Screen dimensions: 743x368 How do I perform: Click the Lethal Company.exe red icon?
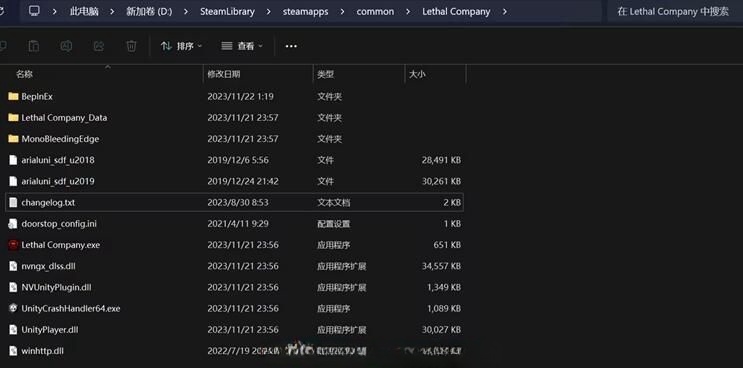[13, 245]
